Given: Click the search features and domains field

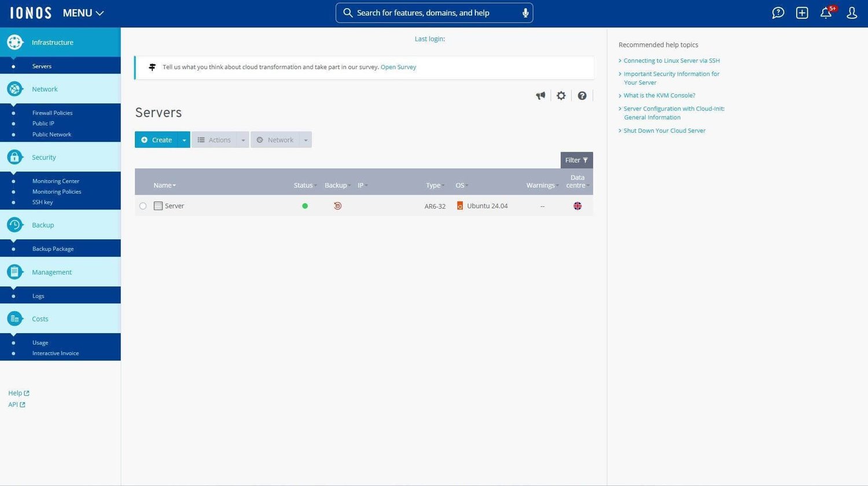Looking at the screenshot, I should pyautogui.click(x=434, y=13).
